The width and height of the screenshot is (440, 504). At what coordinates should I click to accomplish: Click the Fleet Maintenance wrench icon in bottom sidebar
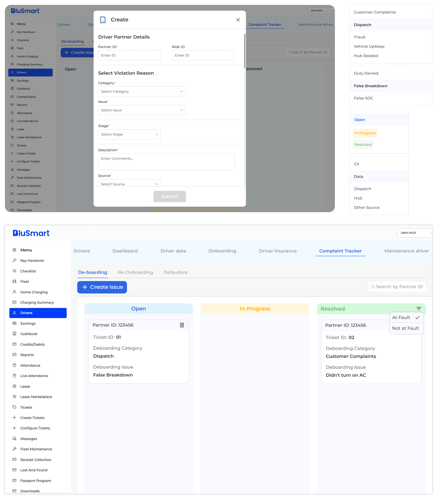[x=15, y=449]
